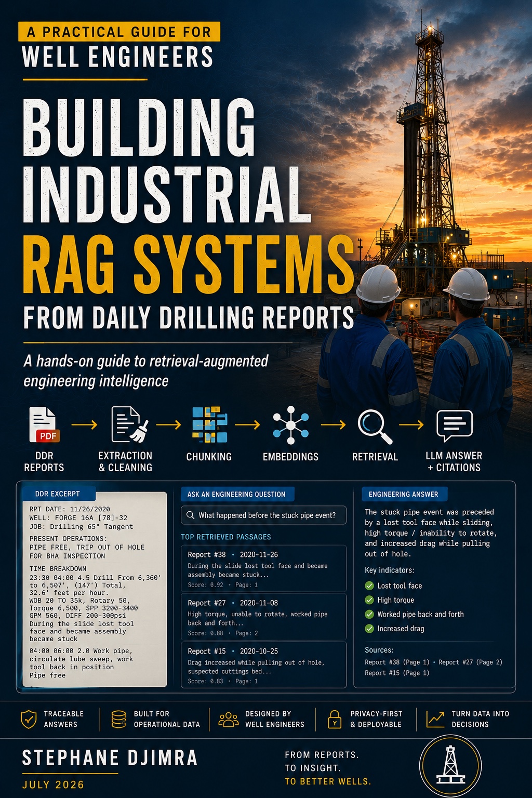532x798 pixels.
Task: Click the green check beside Worked pipe back and forth
Action: coord(369,614)
